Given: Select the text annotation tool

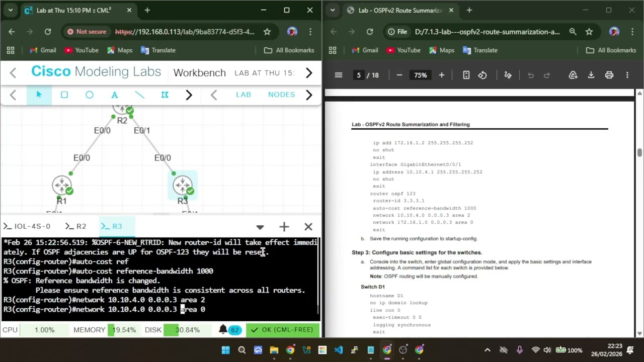Looking at the screenshot, I should coord(115,95).
